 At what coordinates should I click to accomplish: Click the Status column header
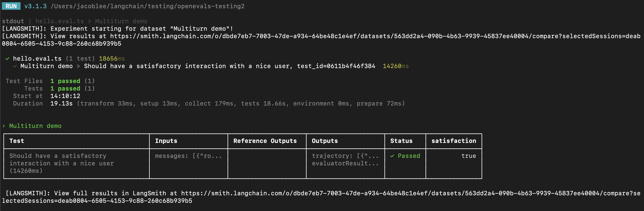[x=401, y=141]
